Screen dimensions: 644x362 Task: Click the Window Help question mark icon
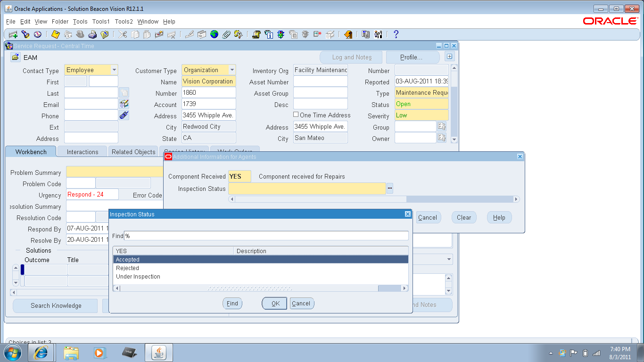396,34
